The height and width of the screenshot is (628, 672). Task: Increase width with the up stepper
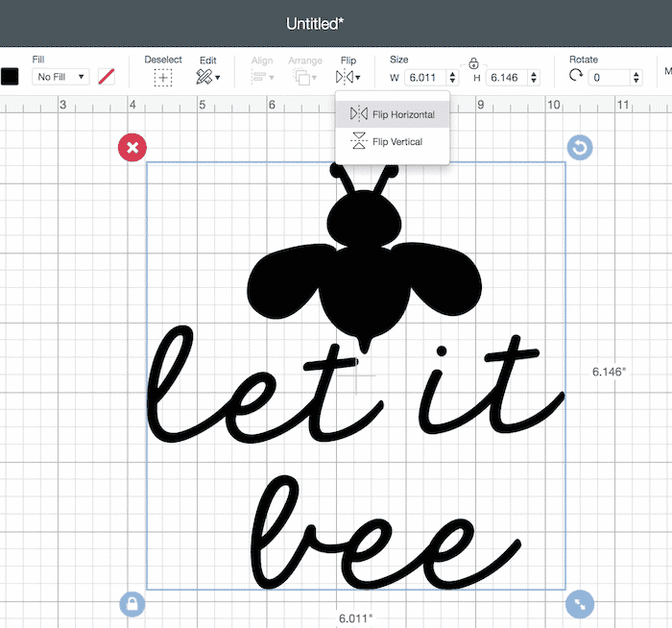[452, 74]
